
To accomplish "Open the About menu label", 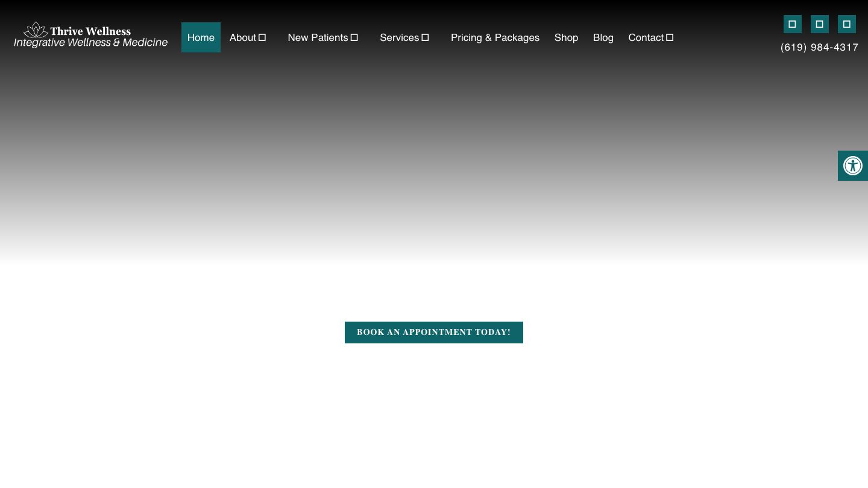I will click(242, 37).
